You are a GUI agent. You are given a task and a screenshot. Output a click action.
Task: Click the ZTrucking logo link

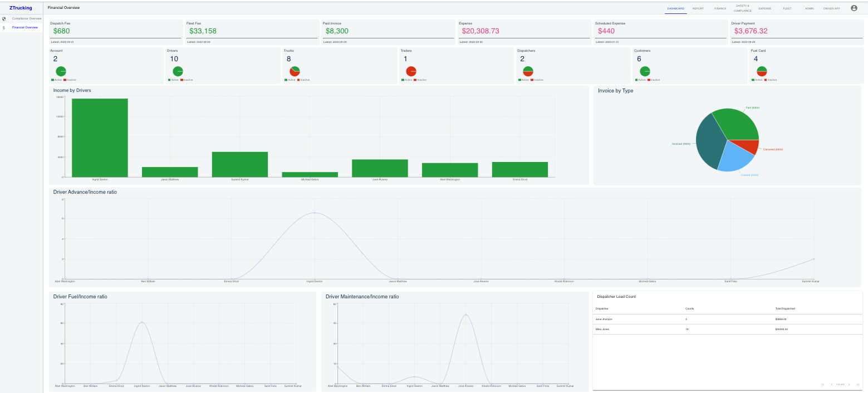[21, 8]
